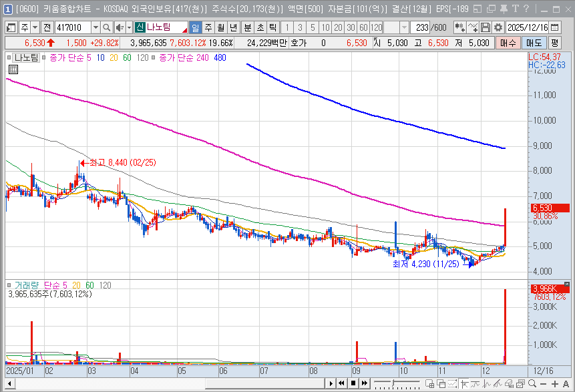Open help question mark in title bar
The width and height of the screenshot is (575, 392).
tap(526, 9)
